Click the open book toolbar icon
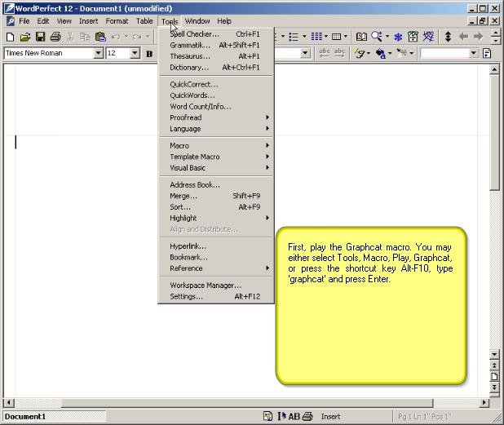Viewport: 504px width, 425px height. click(x=361, y=37)
